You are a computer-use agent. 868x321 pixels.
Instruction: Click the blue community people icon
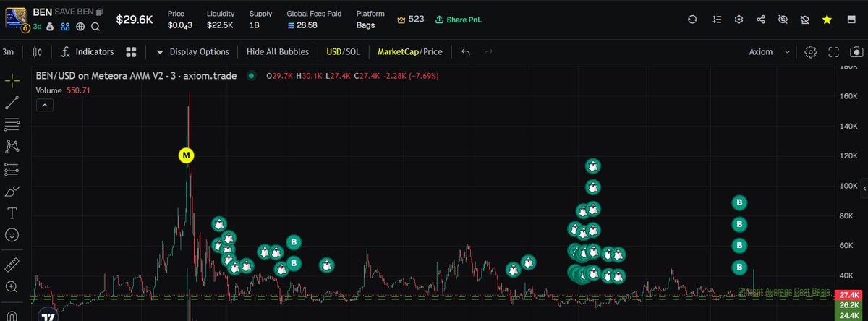[x=65, y=27]
